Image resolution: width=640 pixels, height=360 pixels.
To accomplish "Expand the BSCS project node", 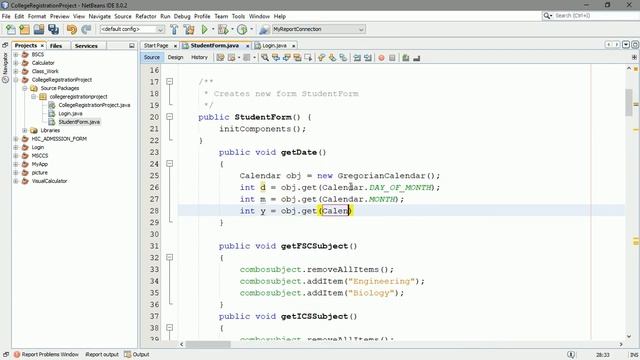I will click(x=16, y=54).
